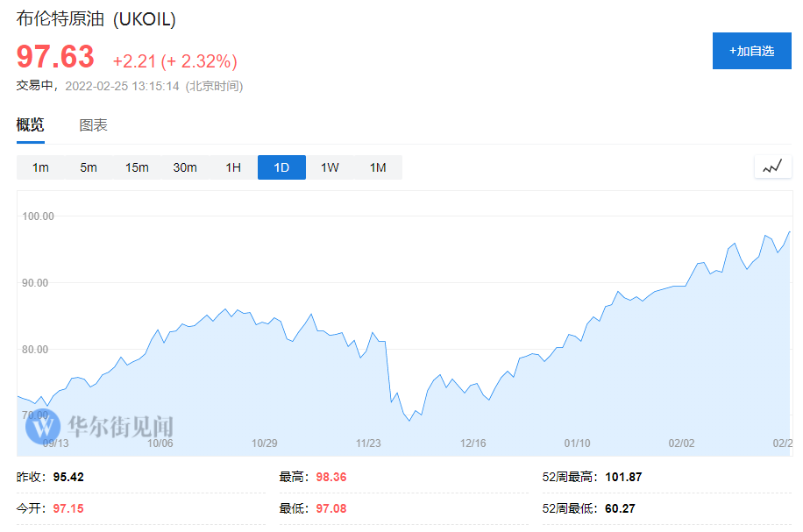Set chart interval to 30m
803x532 pixels.
pyautogui.click(x=185, y=167)
